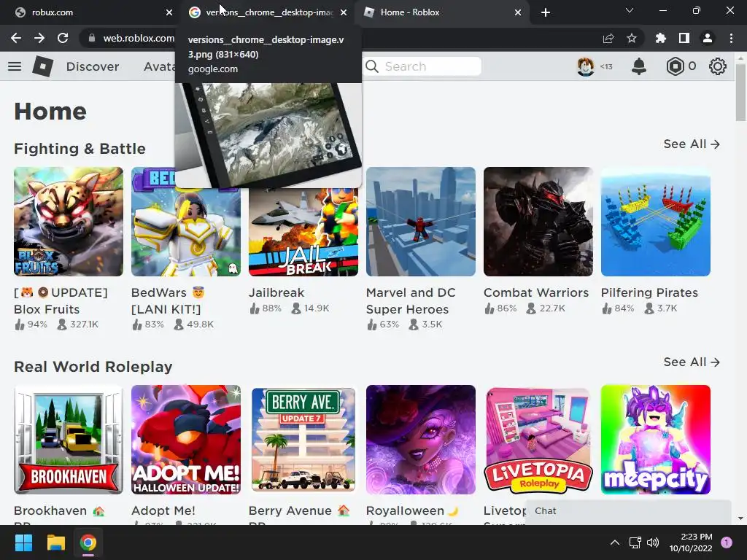Open the notification center badge
Viewport: 747px width, 560px height.
tap(727, 542)
